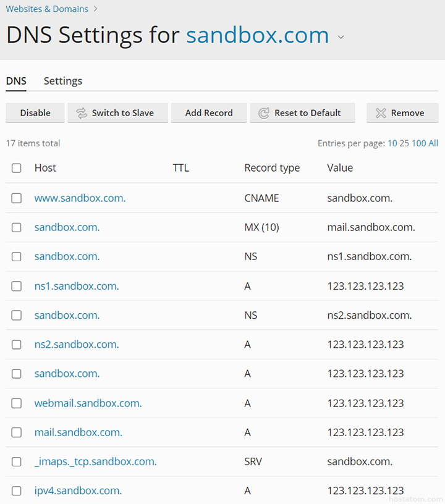
Task: Open the ns1.sandbox.com. host record
Action: pyautogui.click(x=77, y=286)
